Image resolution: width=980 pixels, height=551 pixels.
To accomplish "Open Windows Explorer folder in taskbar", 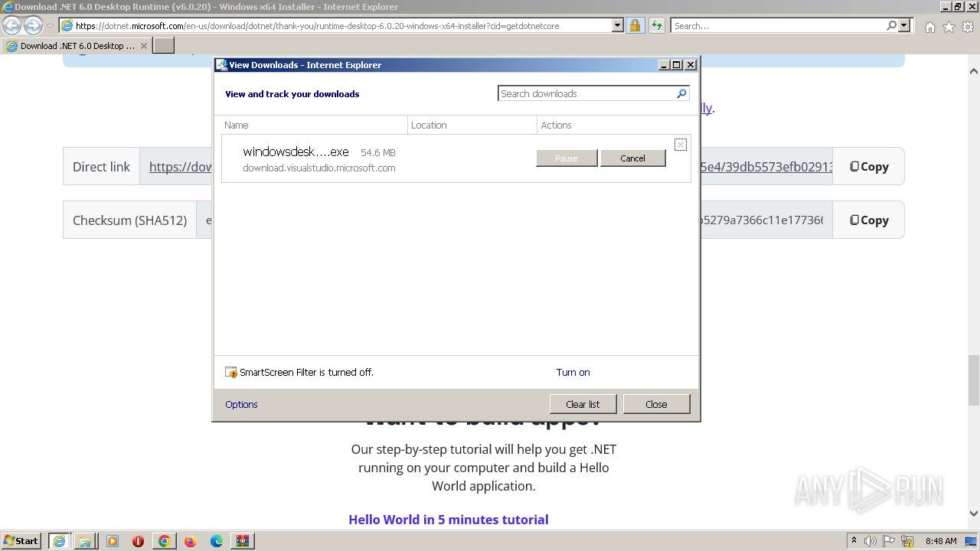I will [x=85, y=541].
